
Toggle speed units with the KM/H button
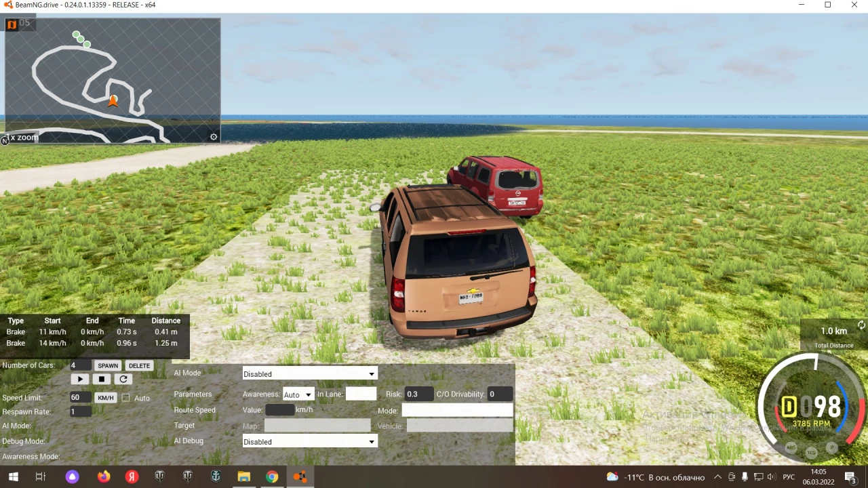105,398
